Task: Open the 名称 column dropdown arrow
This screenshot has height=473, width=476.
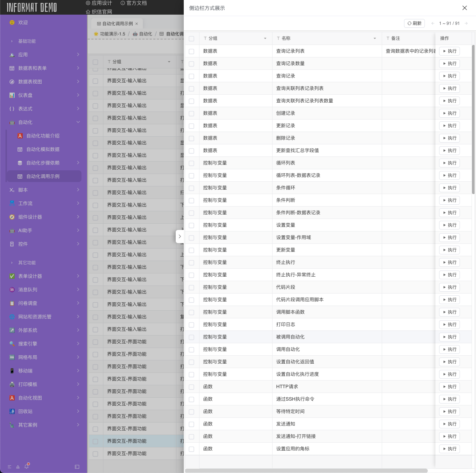Action: point(375,38)
